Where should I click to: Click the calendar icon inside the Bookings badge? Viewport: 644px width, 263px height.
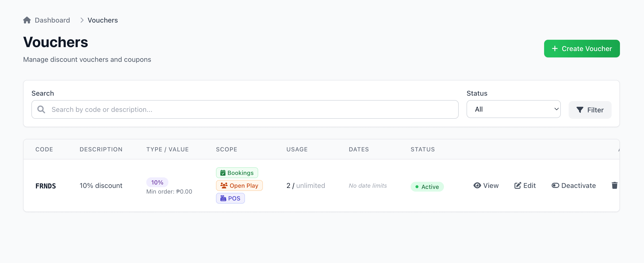point(223,172)
